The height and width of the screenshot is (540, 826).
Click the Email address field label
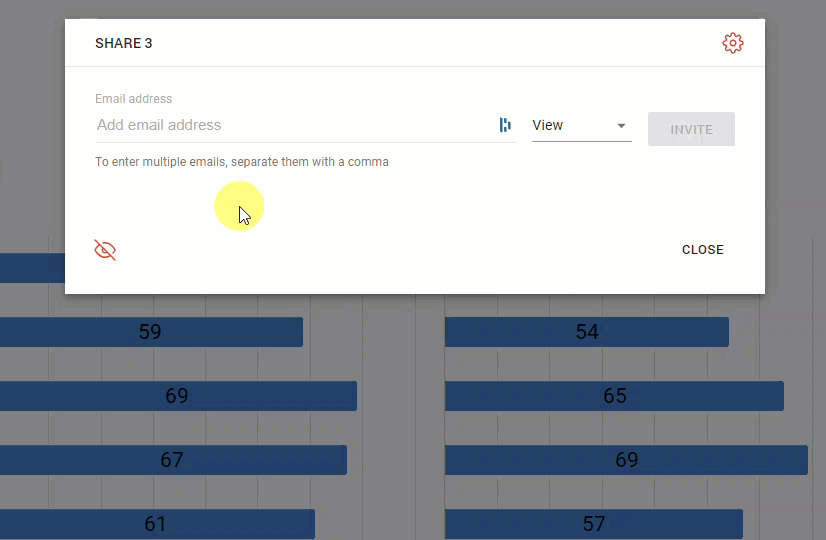(x=133, y=99)
